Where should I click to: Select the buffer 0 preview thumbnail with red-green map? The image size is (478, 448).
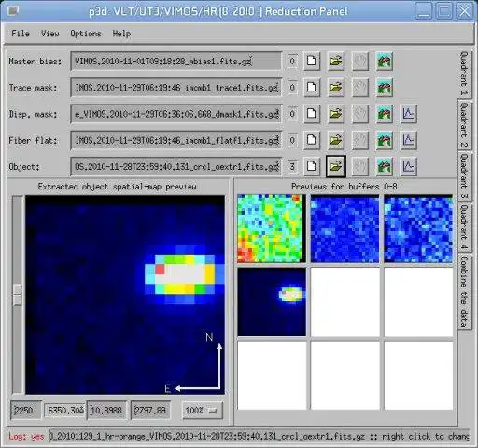tap(272, 229)
